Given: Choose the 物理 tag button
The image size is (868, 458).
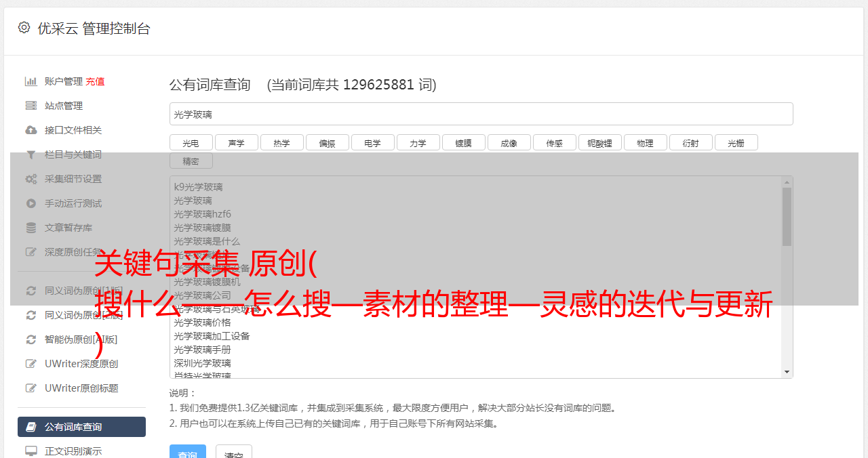Looking at the screenshot, I should pyautogui.click(x=645, y=142).
